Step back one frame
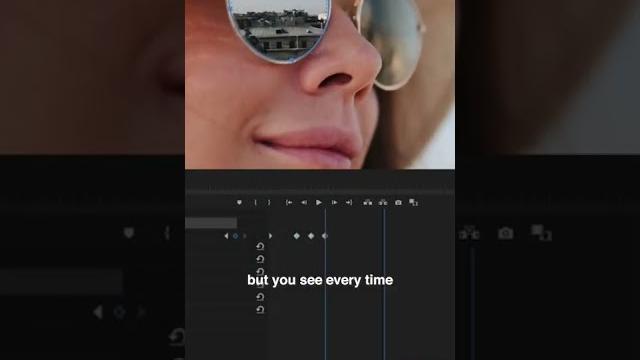Viewport: 640px width, 360px height. point(304,202)
